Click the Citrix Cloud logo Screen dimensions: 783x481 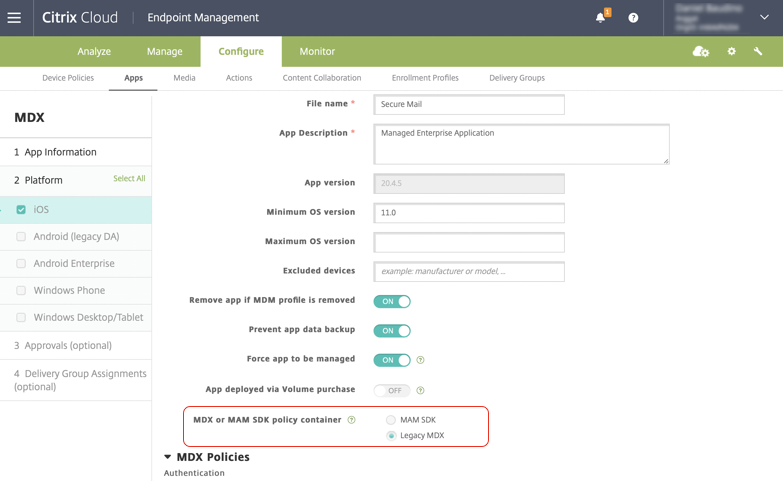80,17
